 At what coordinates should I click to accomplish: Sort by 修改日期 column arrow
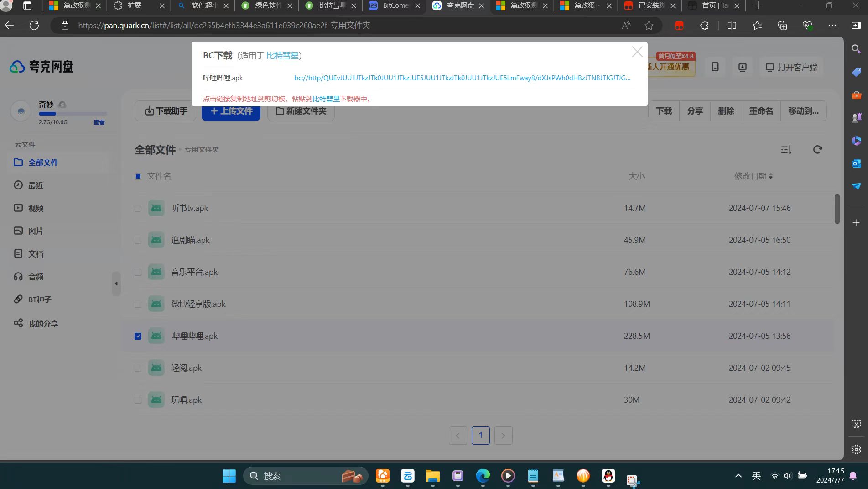point(771,176)
